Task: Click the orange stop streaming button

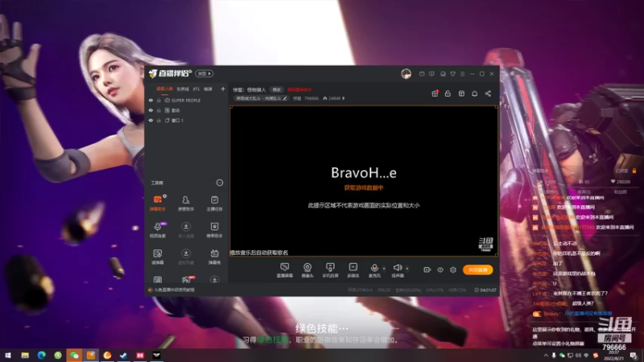Action: click(x=477, y=269)
